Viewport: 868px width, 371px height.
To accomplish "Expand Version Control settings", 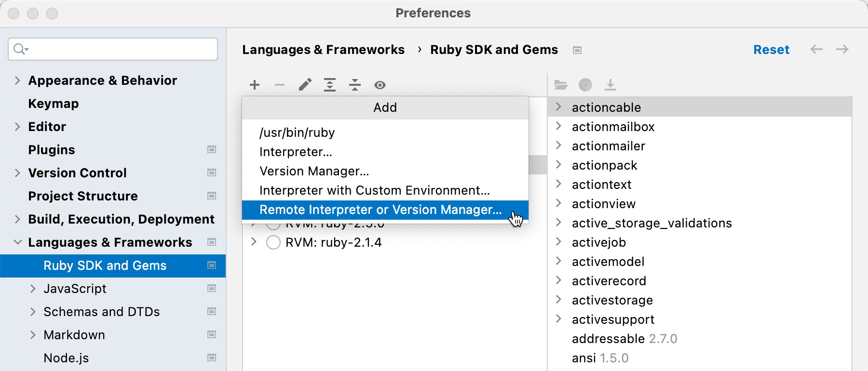I will tap(17, 173).
